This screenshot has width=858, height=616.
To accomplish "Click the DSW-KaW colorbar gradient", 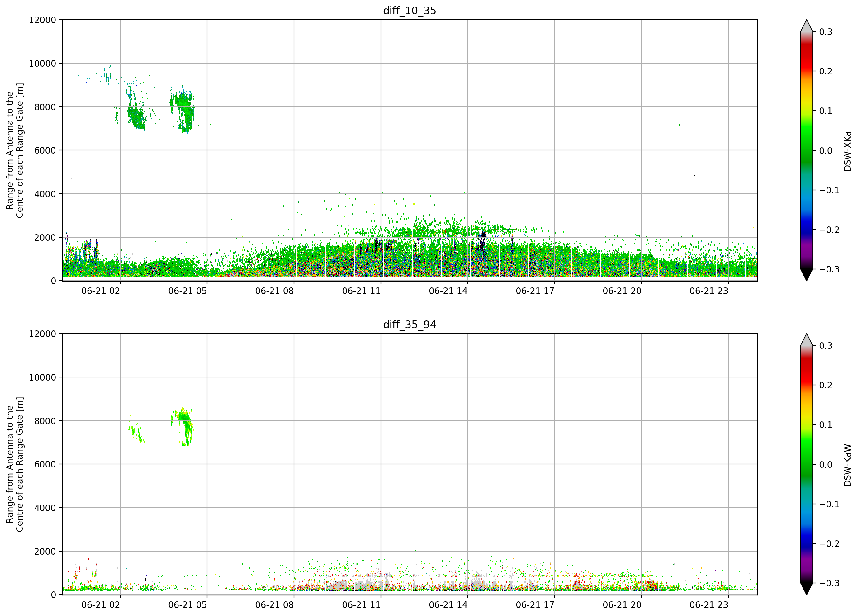I will (x=807, y=464).
